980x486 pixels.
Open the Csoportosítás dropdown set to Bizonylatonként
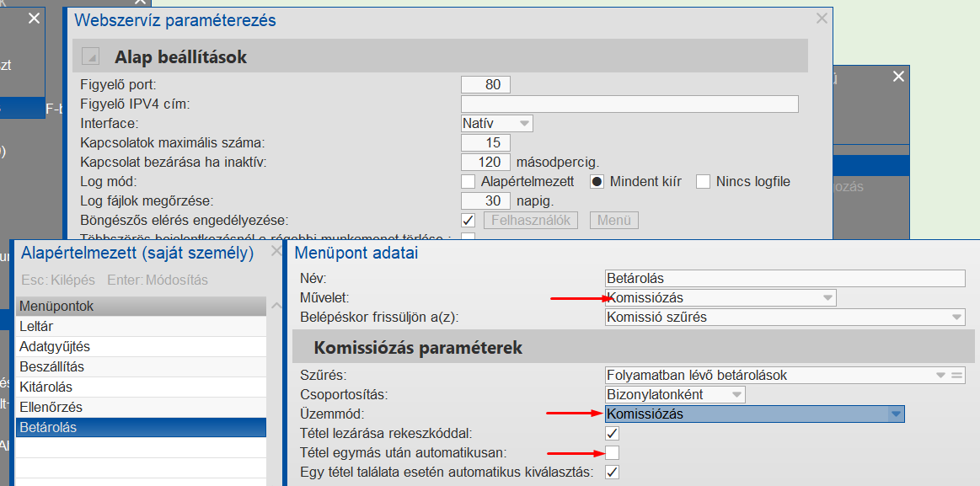[x=675, y=395]
